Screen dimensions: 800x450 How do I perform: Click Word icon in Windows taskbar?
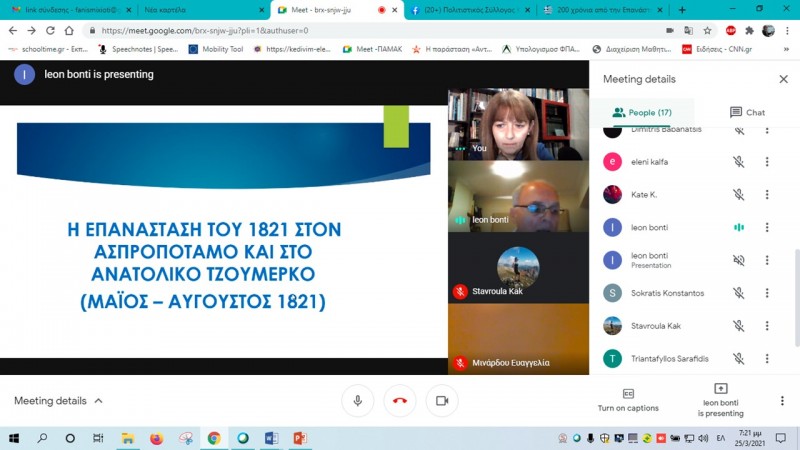(271, 438)
